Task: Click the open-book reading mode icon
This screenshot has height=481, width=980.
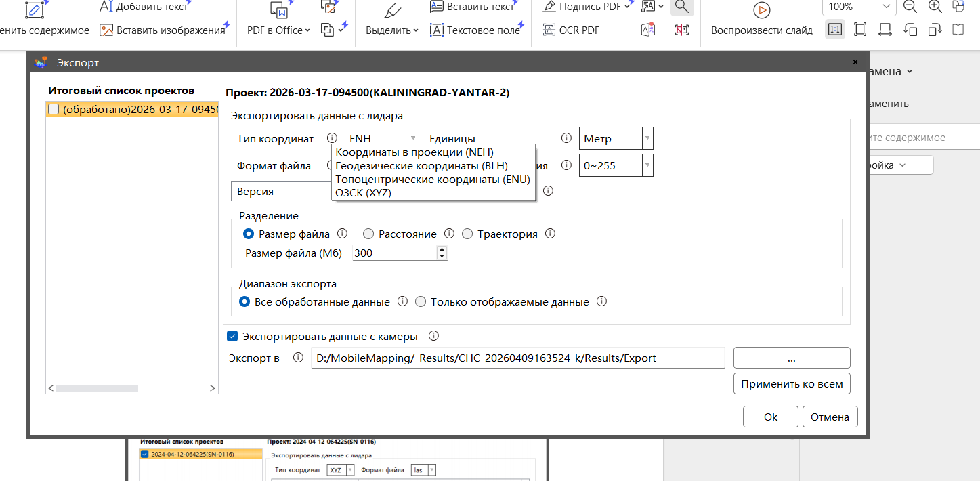Action: pyautogui.click(x=958, y=30)
